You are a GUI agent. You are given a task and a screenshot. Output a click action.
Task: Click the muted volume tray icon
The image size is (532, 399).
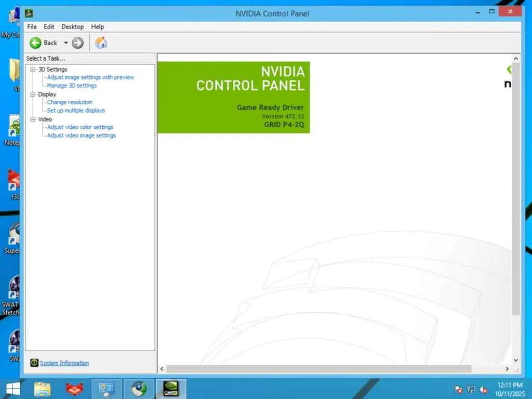(484, 390)
